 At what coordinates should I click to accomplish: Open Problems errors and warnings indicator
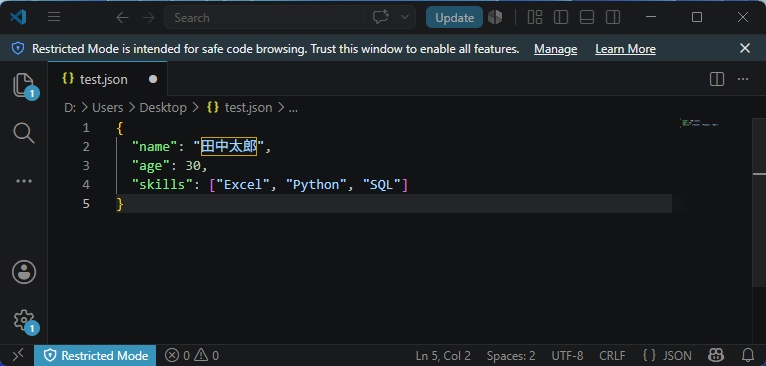point(192,355)
